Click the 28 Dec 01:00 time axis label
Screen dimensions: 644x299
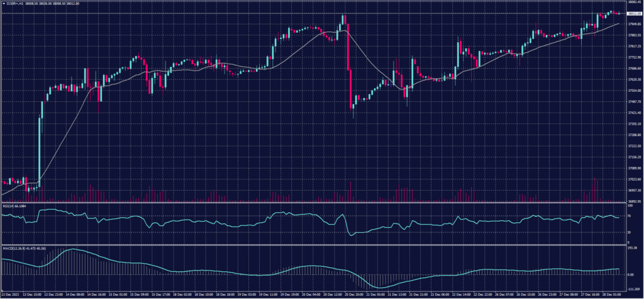coord(610,294)
